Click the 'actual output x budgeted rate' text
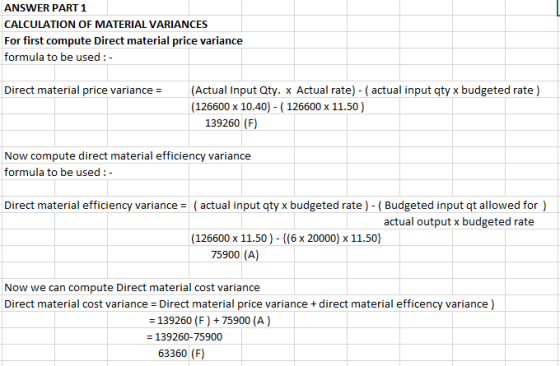This screenshot has height=366, width=560. [x=459, y=222]
